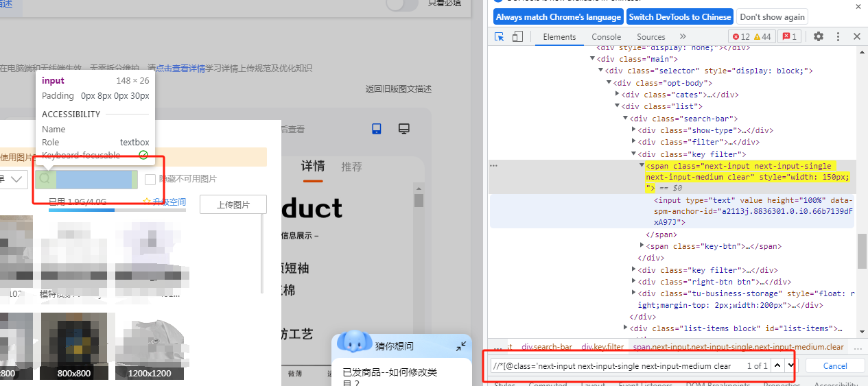Cancel the DevTools element search

pyautogui.click(x=835, y=366)
